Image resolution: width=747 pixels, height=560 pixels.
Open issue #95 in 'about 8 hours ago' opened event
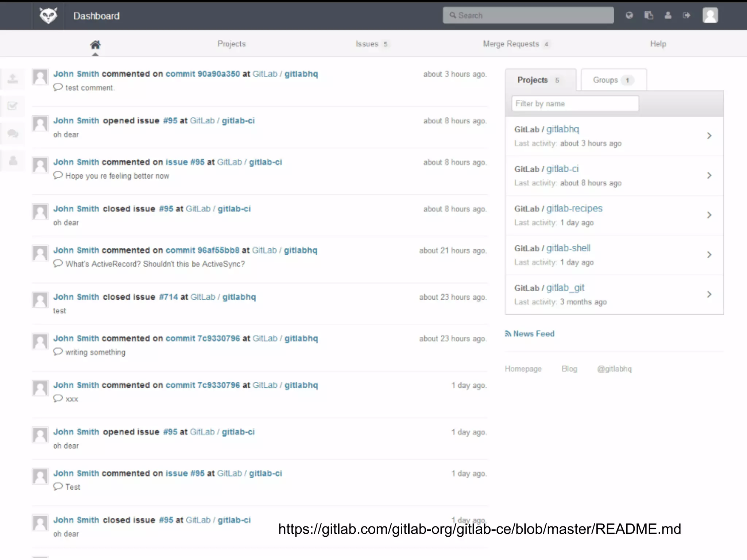[x=170, y=121]
